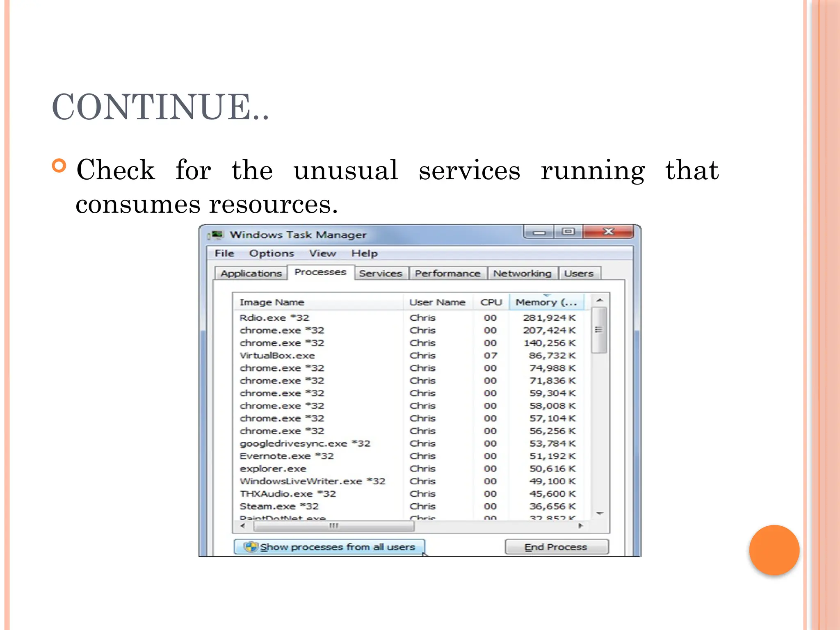Select the chrome.exe process using 56,256 K

pos(412,431)
